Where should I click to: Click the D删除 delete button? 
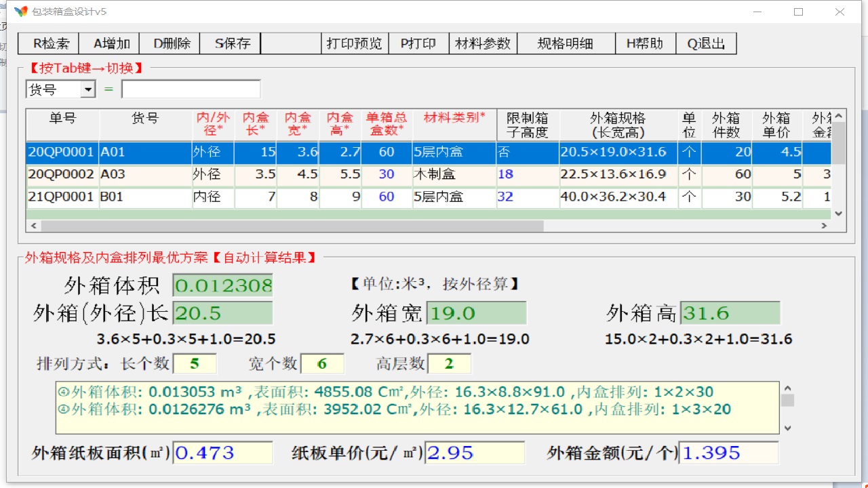tap(170, 43)
